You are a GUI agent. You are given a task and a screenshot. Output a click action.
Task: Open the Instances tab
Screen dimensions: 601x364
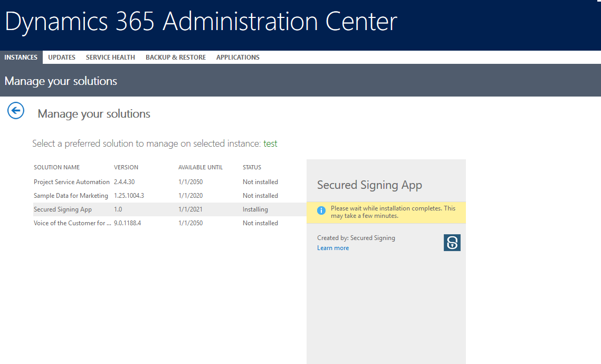click(21, 58)
